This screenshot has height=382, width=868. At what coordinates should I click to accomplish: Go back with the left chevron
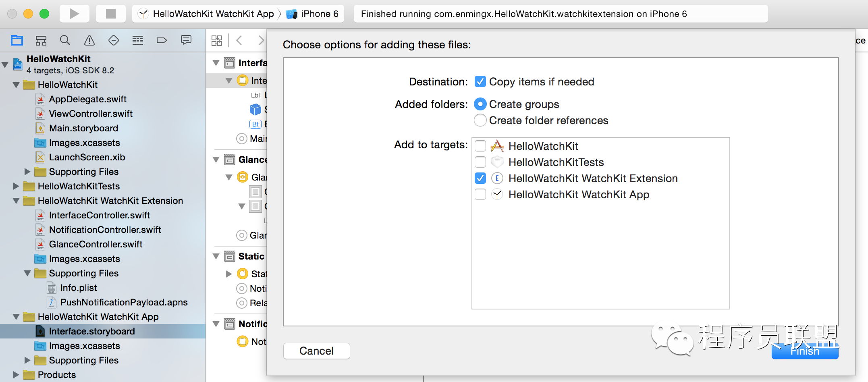pos(239,40)
